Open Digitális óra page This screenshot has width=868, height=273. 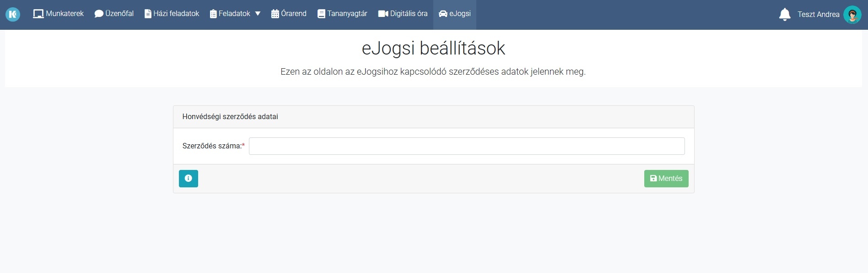point(403,14)
